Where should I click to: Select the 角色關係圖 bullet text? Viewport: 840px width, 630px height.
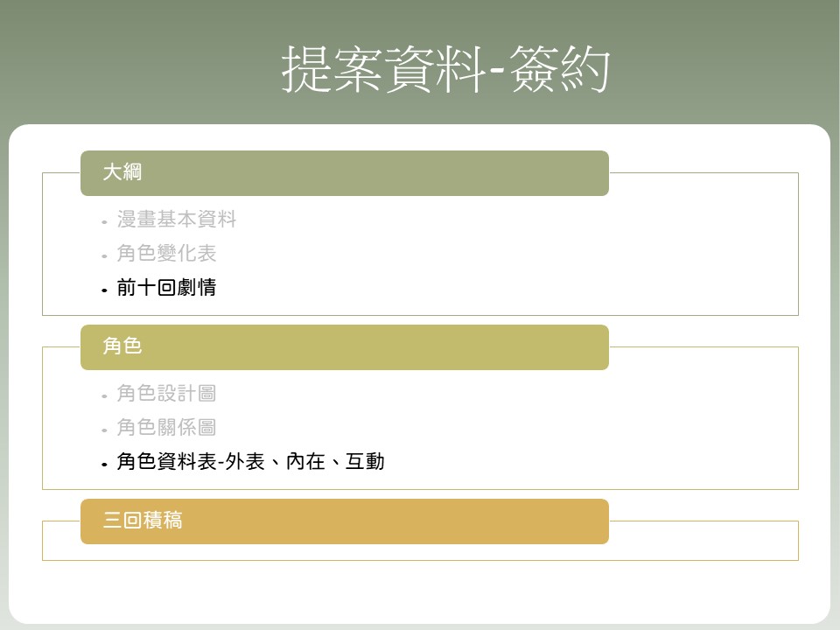[x=166, y=428]
